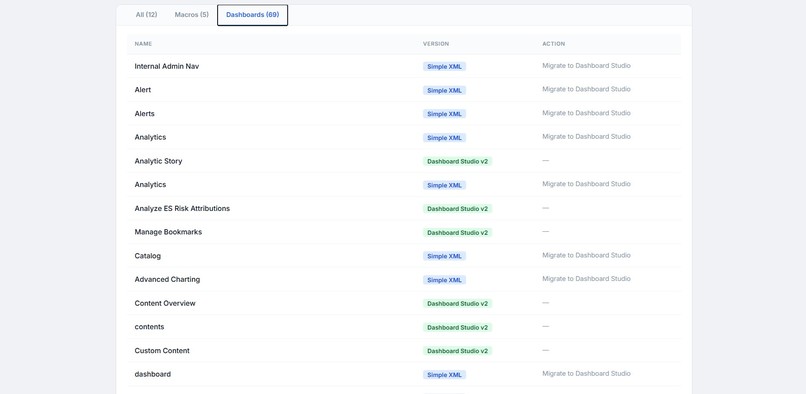Click the VERSION column header
Viewport: 806px width, 394px height.
click(x=436, y=44)
